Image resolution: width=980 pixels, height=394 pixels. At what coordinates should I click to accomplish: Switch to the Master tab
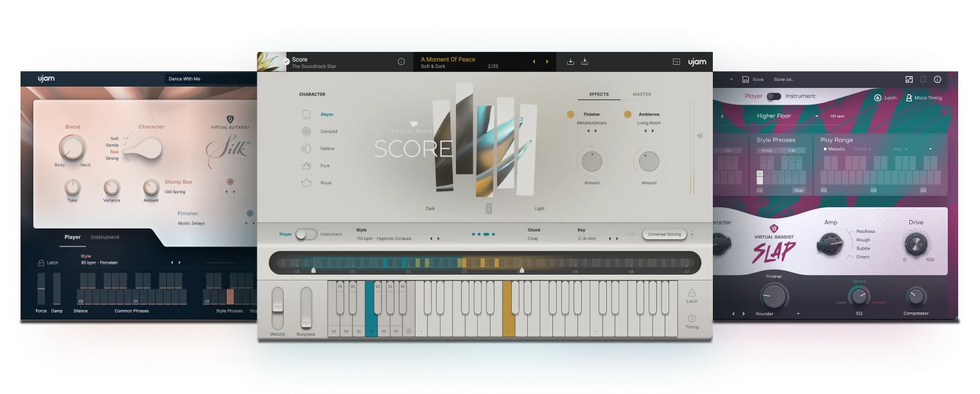642,94
